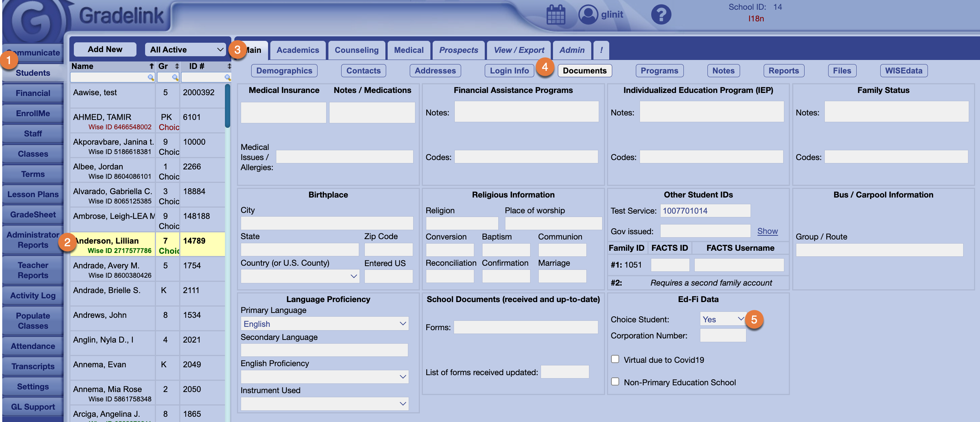Sort by Name column arrow
The width and height of the screenshot is (980, 422).
pyautogui.click(x=151, y=66)
